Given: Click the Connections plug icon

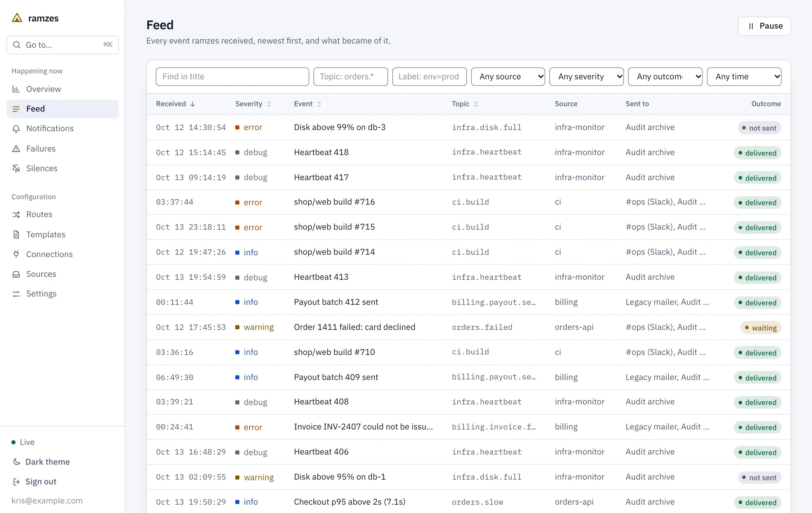Looking at the screenshot, I should 16,254.
